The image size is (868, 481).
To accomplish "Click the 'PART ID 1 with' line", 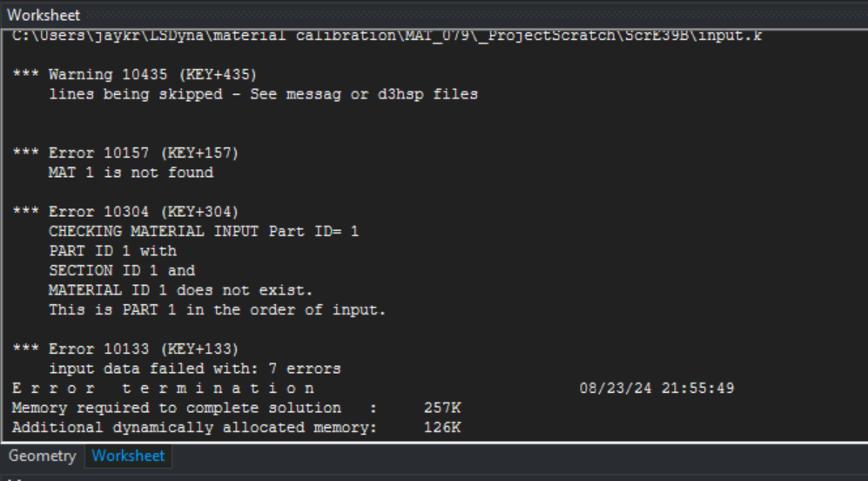I will 112,251.
